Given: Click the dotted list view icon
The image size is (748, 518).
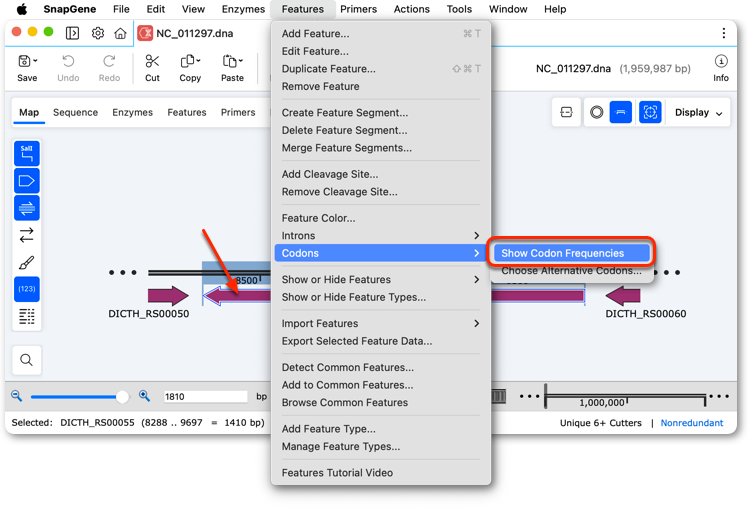Looking at the screenshot, I should coord(27,316).
